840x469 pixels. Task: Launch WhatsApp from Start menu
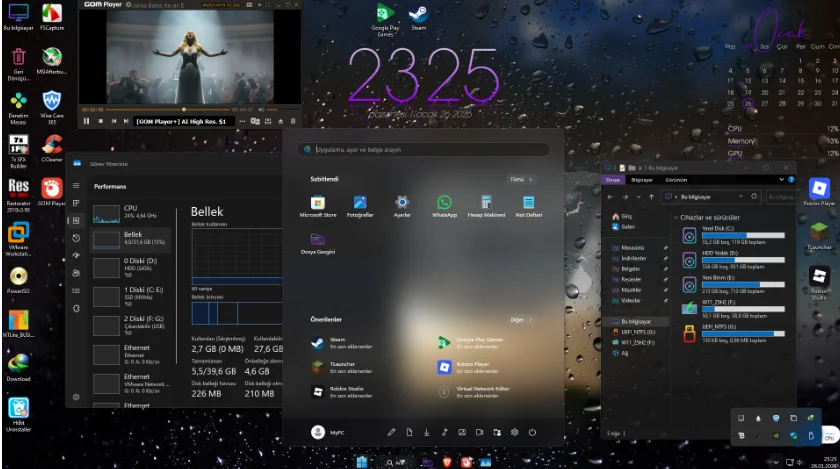tap(444, 206)
